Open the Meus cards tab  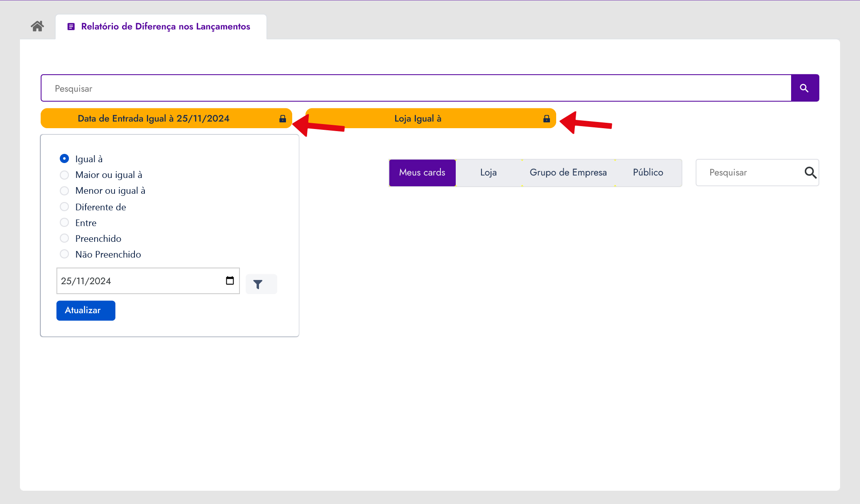coord(422,173)
